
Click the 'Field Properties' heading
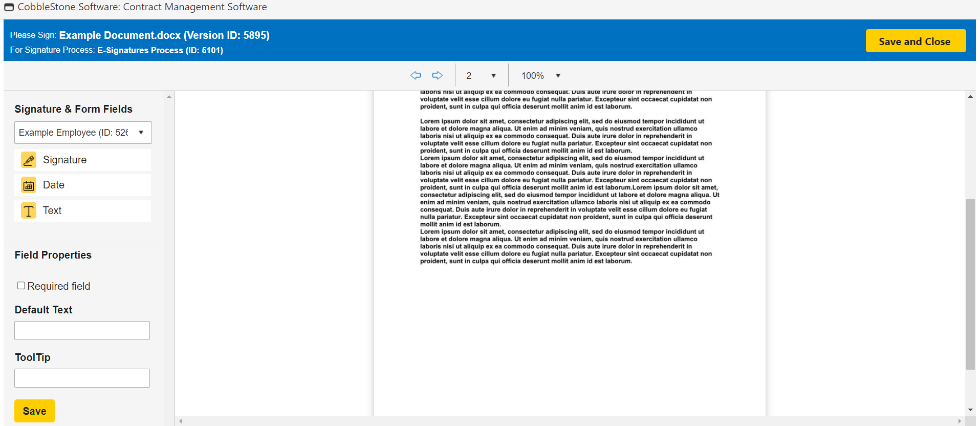pos(53,255)
